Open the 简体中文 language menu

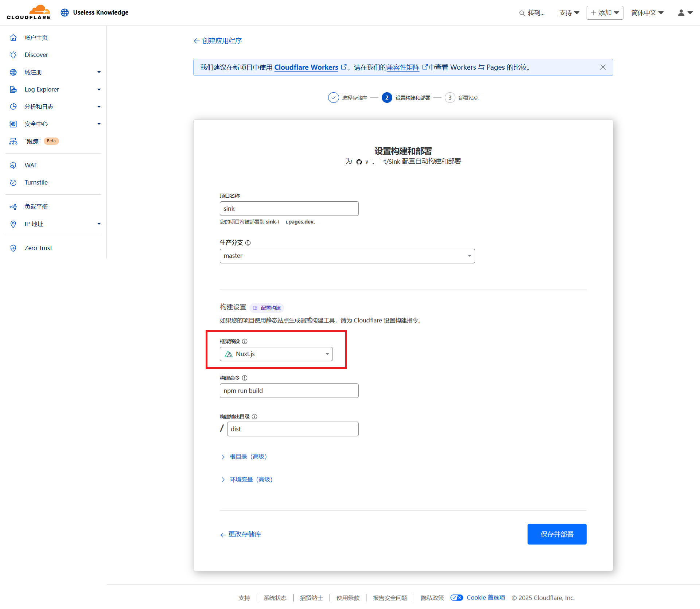click(647, 13)
